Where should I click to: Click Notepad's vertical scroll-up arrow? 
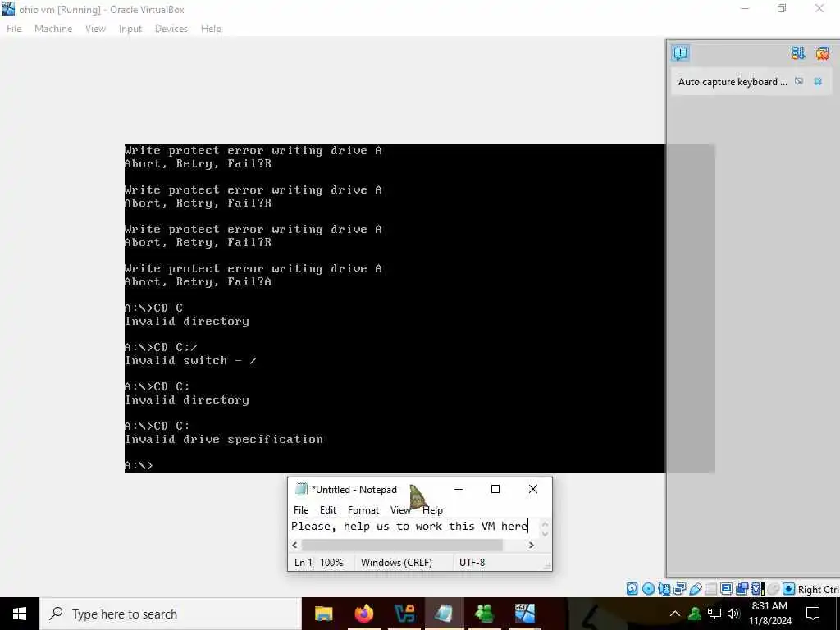(545, 524)
